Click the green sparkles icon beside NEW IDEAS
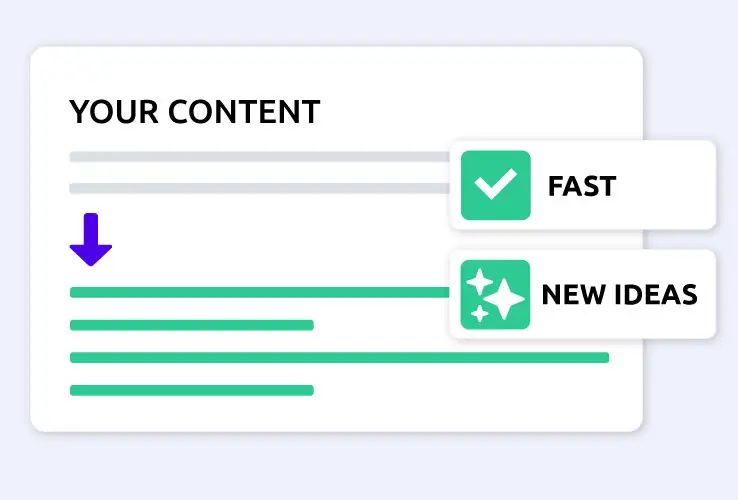Viewport: 738px width, 500px height. coord(495,294)
